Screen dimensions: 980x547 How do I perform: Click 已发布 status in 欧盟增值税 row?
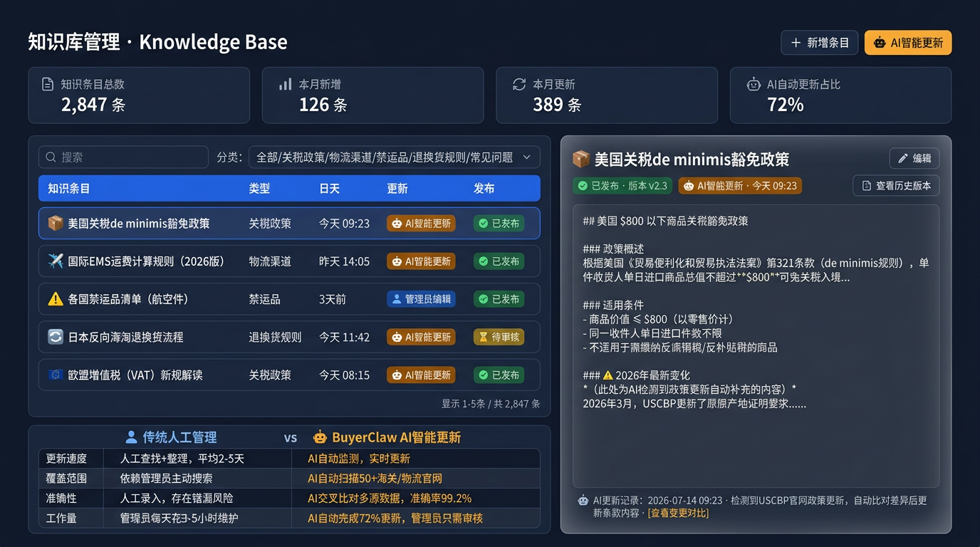(499, 375)
